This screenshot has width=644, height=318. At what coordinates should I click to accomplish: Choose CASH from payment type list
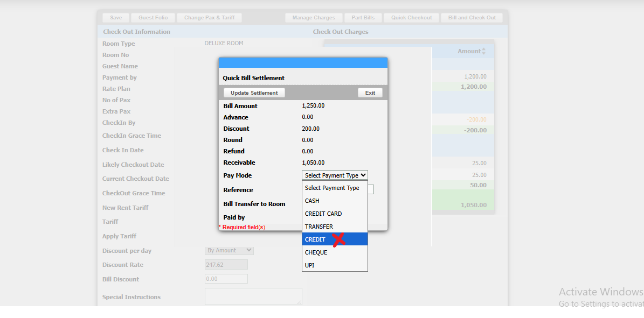click(x=313, y=201)
